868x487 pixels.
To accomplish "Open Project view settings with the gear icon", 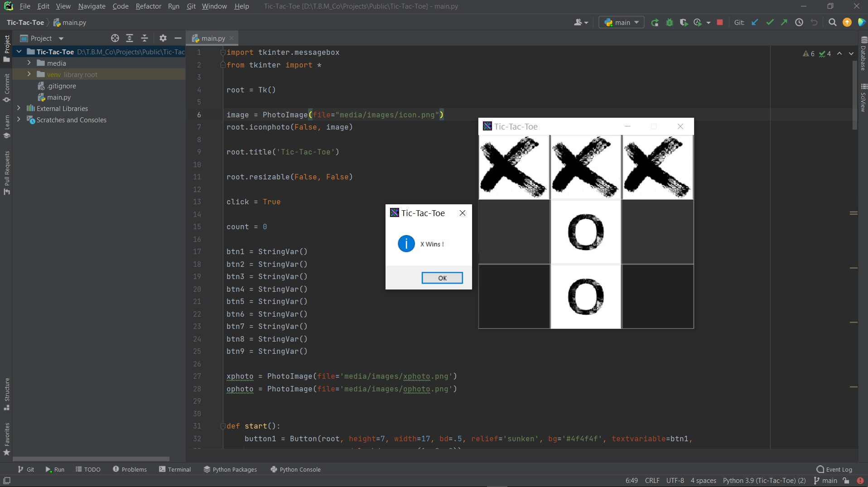I will click(162, 38).
